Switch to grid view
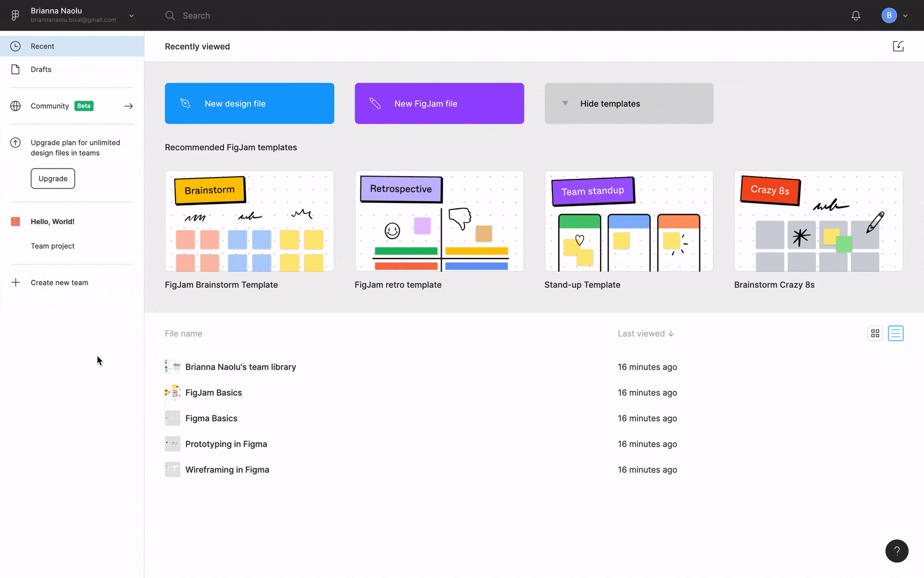Viewport: 924px width, 578px height. click(875, 333)
